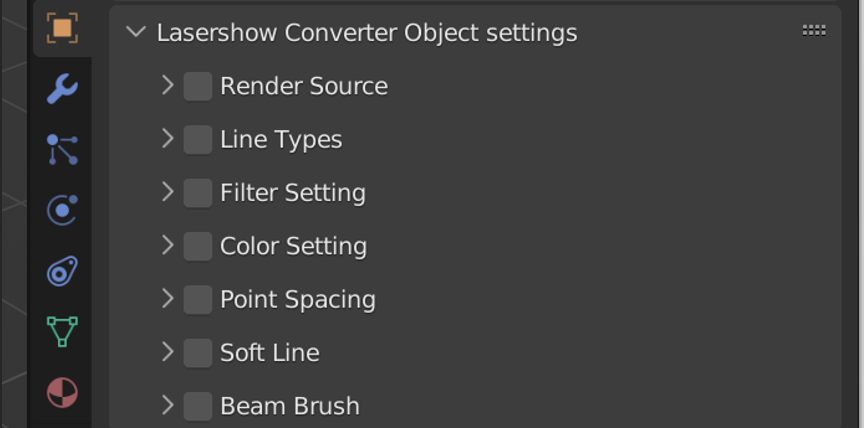The image size is (864, 428).
Task: Open the Object Constraints tab
Action: [62, 271]
